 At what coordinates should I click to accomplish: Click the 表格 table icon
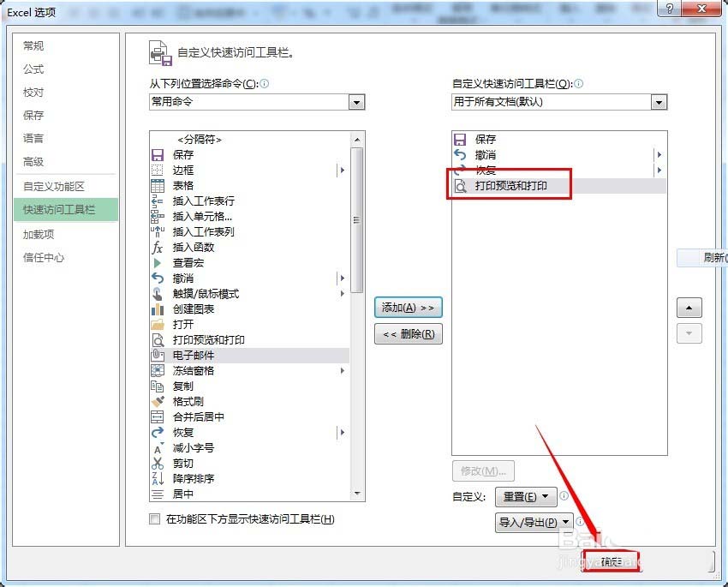pos(158,185)
